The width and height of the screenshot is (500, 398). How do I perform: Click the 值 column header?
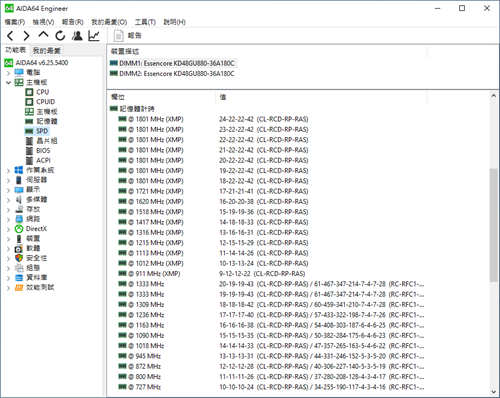click(223, 97)
